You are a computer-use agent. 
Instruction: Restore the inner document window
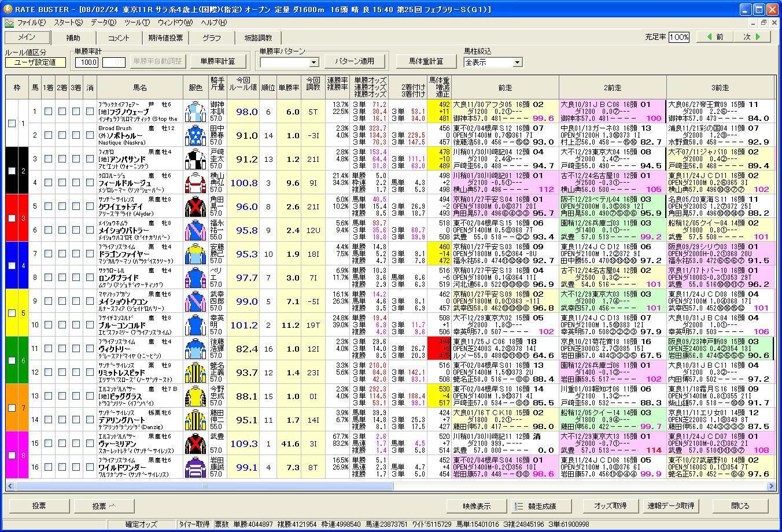[764, 23]
